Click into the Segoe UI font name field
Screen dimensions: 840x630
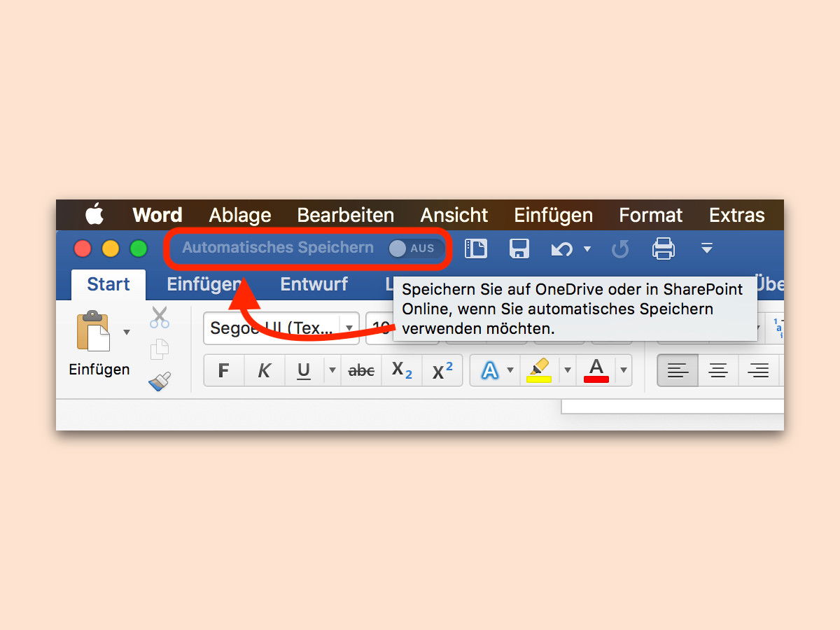coord(272,328)
